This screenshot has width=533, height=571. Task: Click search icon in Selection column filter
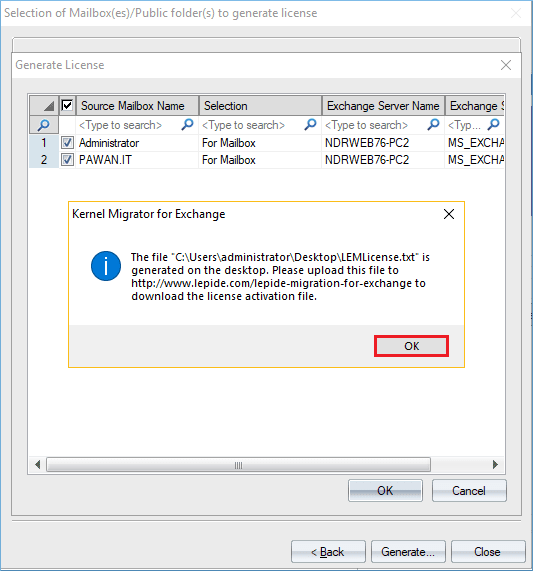[310, 125]
